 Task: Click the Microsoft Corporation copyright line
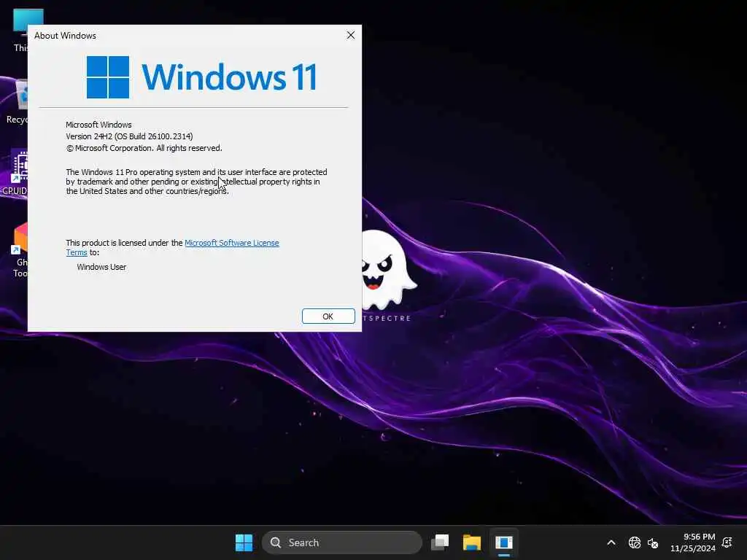144,148
